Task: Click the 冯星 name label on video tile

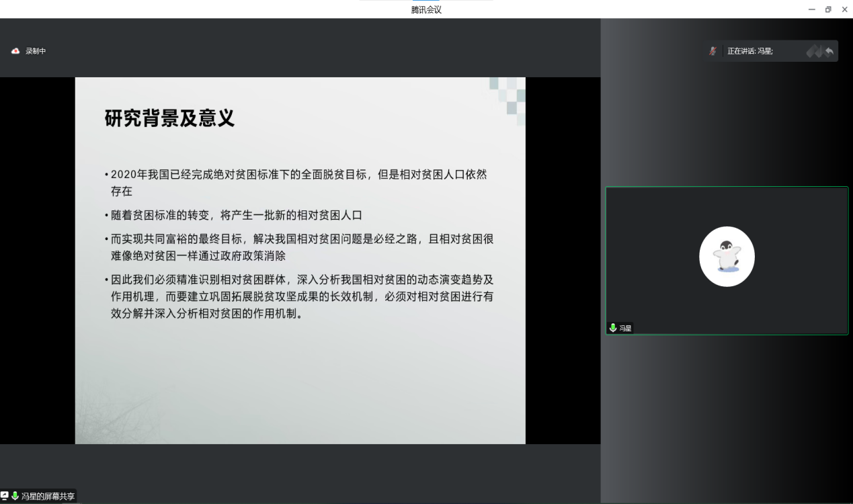Action: click(625, 329)
